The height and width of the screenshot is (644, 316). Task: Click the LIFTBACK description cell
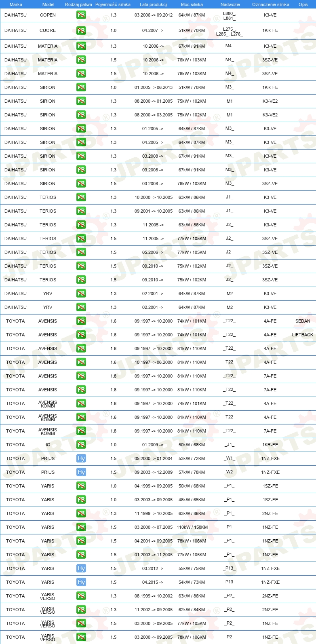(303, 335)
